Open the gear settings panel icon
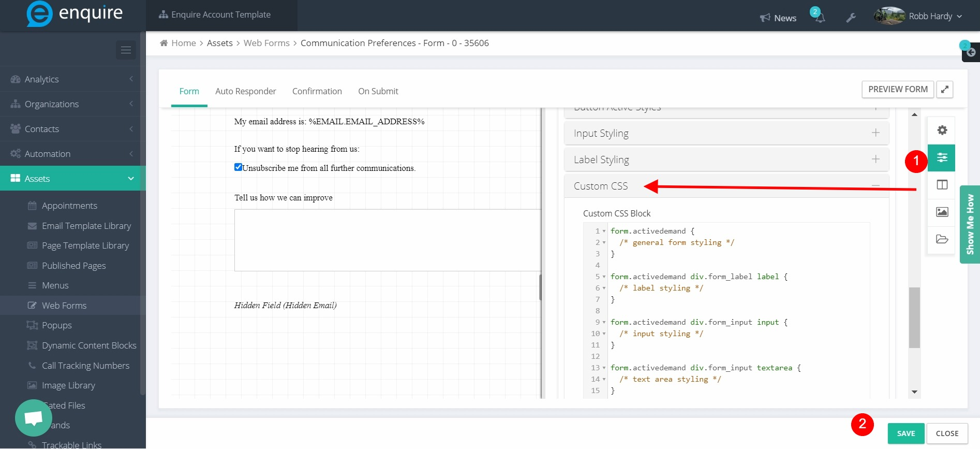This screenshot has height=449, width=980. [x=942, y=131]
